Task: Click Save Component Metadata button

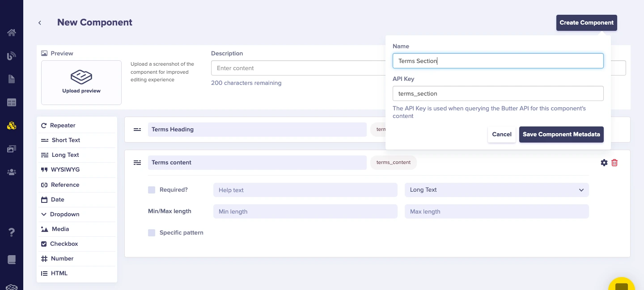Action: pyautogui.click(x=561, y=134)
